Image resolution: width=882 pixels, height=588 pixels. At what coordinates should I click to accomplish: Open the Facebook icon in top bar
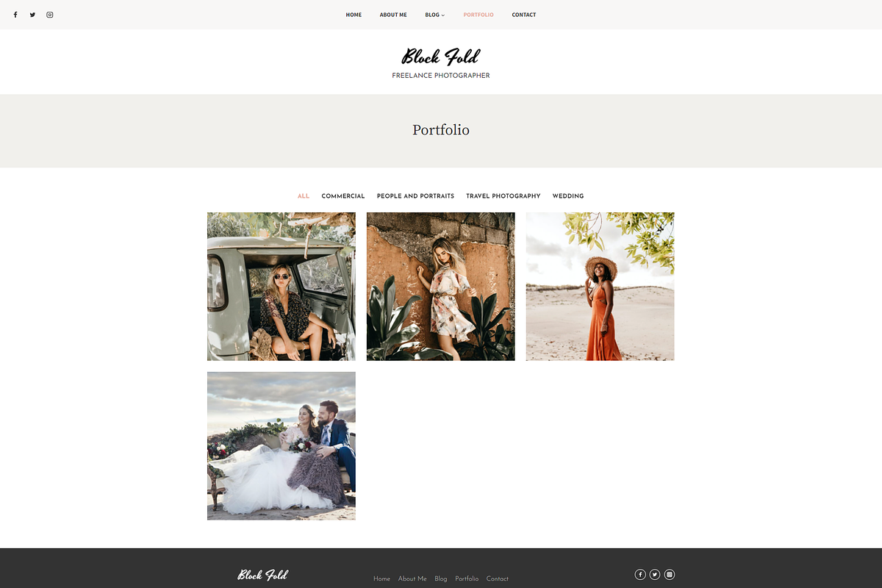pos(15,15)
